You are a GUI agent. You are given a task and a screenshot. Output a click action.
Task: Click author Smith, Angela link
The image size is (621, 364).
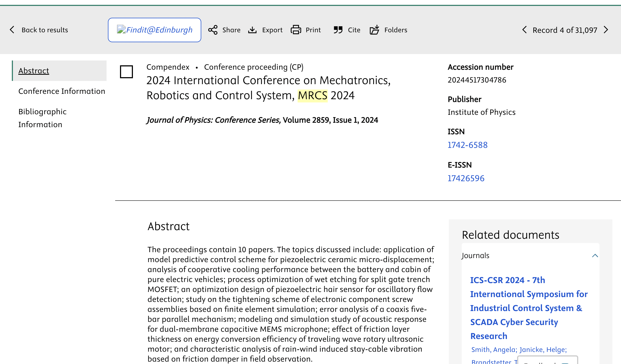point(494,349)
